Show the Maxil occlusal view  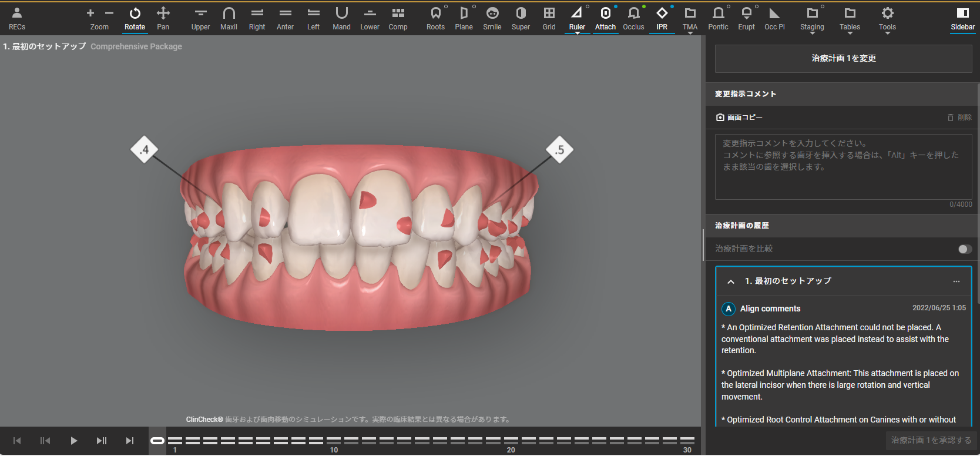pos(229,18)
